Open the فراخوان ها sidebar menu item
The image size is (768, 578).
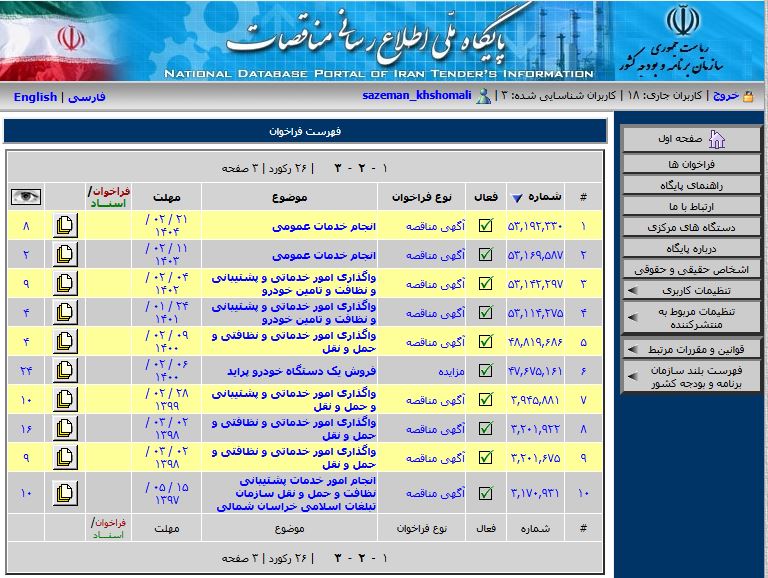click(690, 164)
